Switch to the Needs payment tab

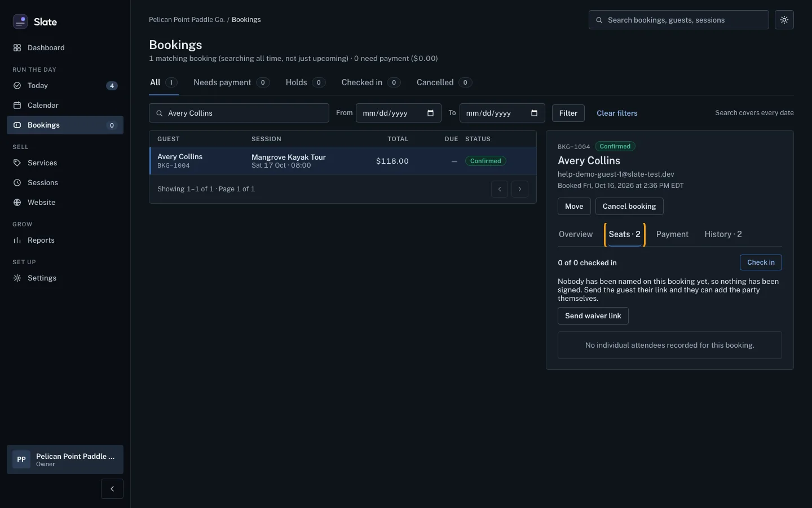[231, 82]
